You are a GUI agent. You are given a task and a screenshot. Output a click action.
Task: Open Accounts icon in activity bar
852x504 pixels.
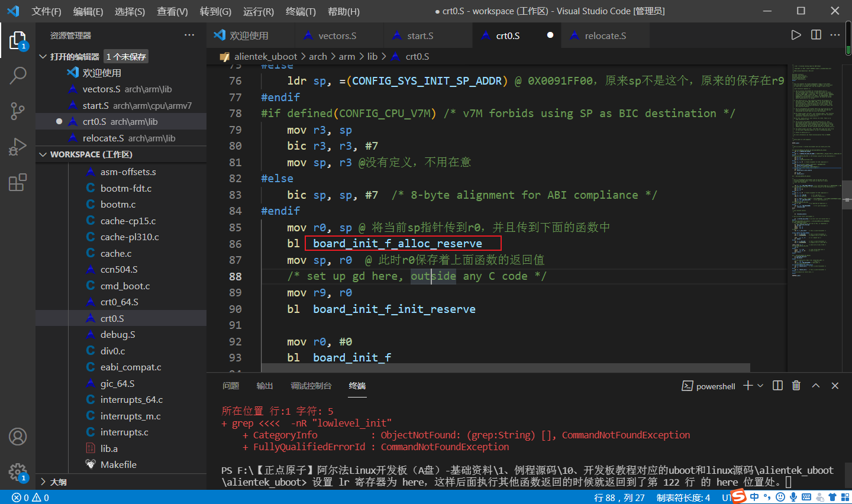[x=18, y=437]
